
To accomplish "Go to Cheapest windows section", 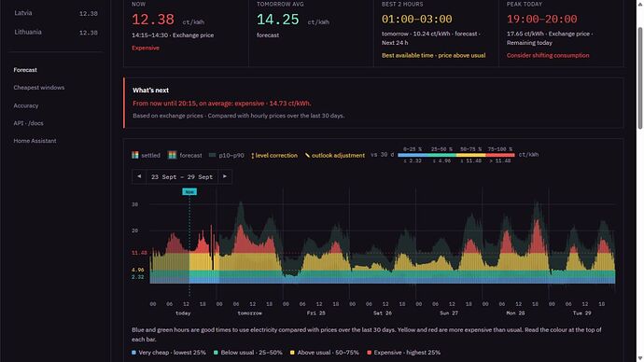I will click(39, 88).
